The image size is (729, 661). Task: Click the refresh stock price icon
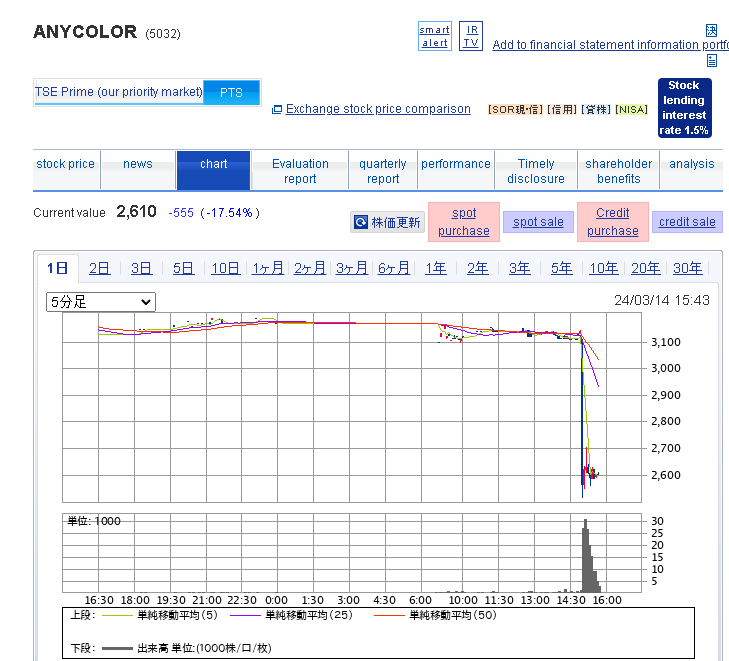click(361, 222)
